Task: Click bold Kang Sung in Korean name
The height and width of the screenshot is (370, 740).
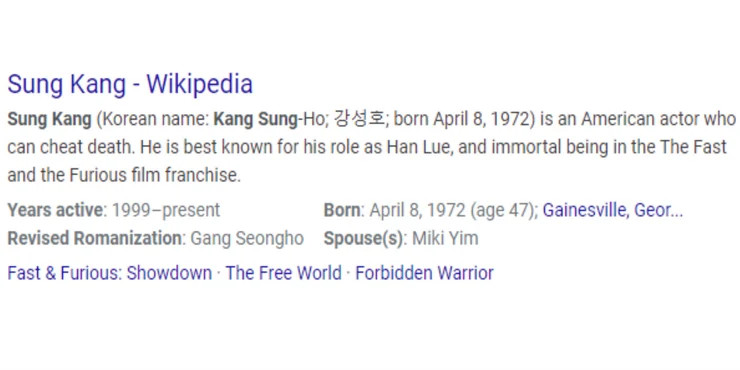Action: coord(255,119)
